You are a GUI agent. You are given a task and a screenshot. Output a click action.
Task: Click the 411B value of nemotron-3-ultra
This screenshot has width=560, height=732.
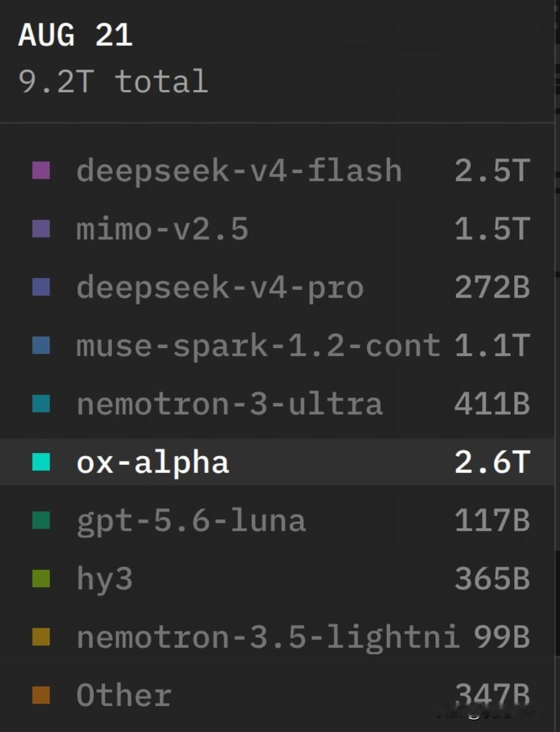[x=492, y=404]
